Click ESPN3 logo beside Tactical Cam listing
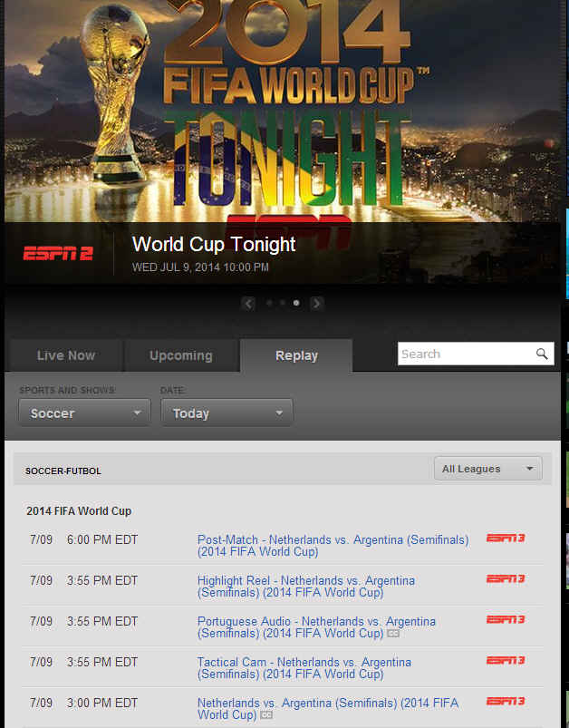Screen dimensions: 569x728 coord(506,660)
